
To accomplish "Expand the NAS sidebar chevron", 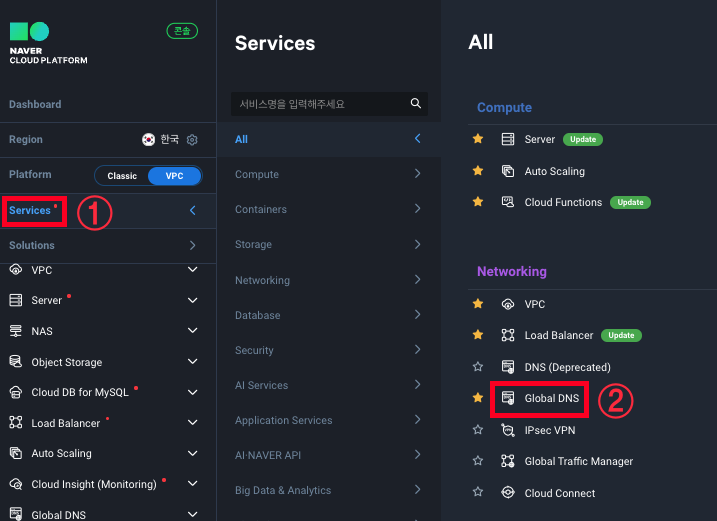I will point(193,330).
